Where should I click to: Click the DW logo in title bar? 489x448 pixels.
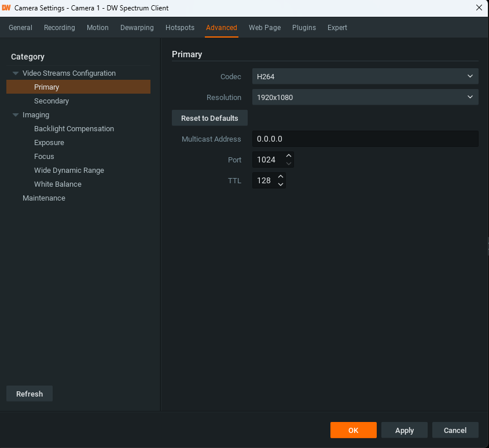tap(8, 8)
